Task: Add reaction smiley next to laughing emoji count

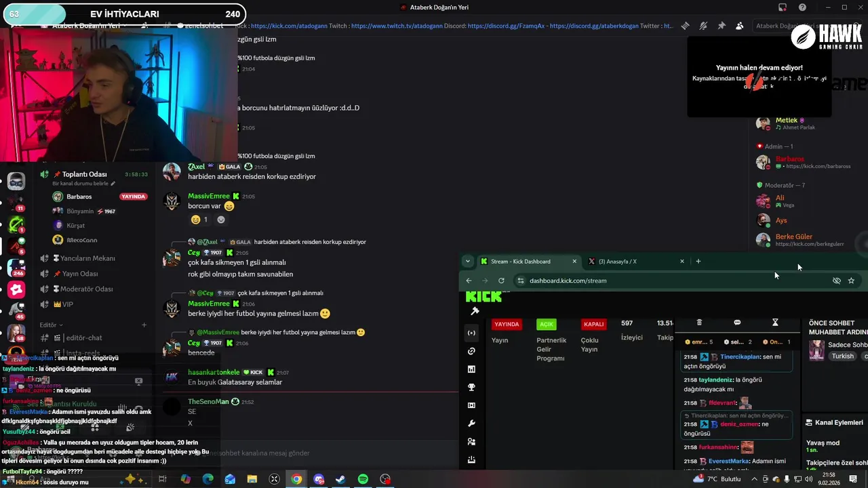Action: [x=221, y=220]
